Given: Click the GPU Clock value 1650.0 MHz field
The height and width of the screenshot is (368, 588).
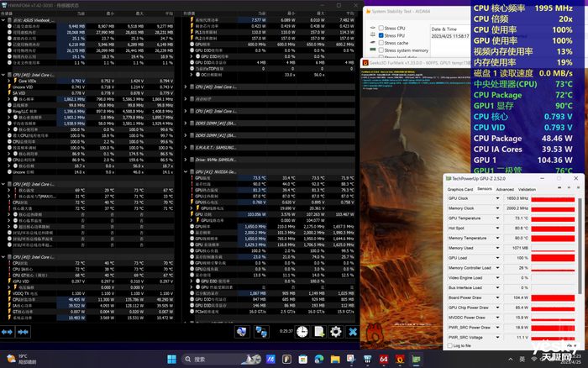Looking at the screenshot, I should pyautogui.click(x=517, y=198).
